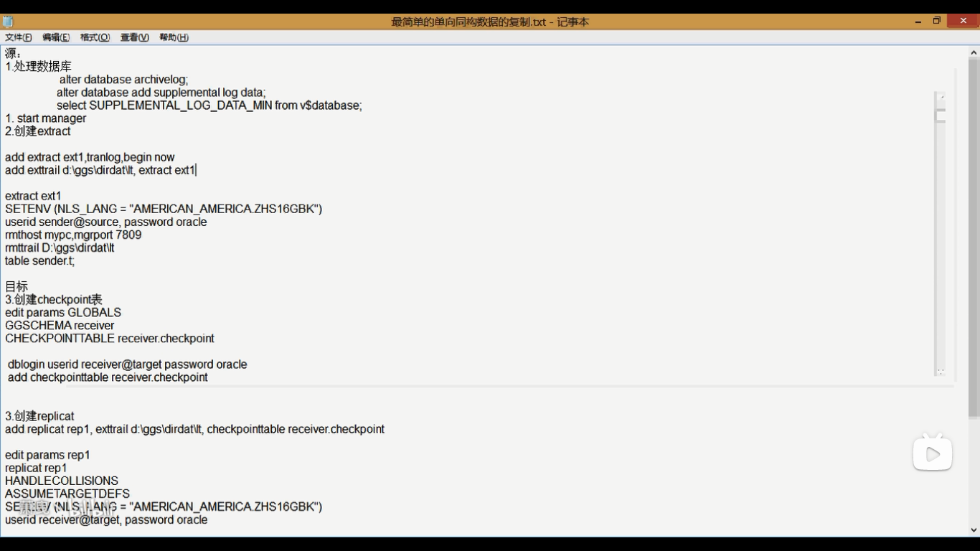Open the 格式(O) menu
The image size is (980, 551).
coord(95,37)
